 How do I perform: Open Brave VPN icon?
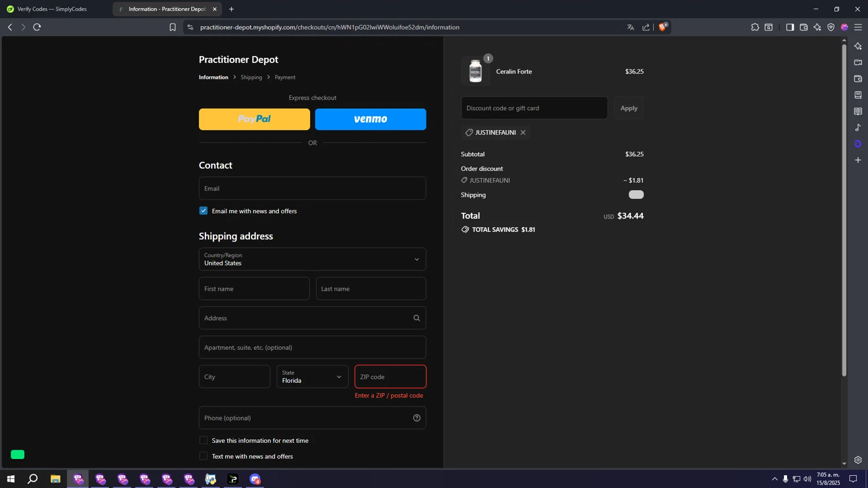pyautogui.click(x=831, y=27)
